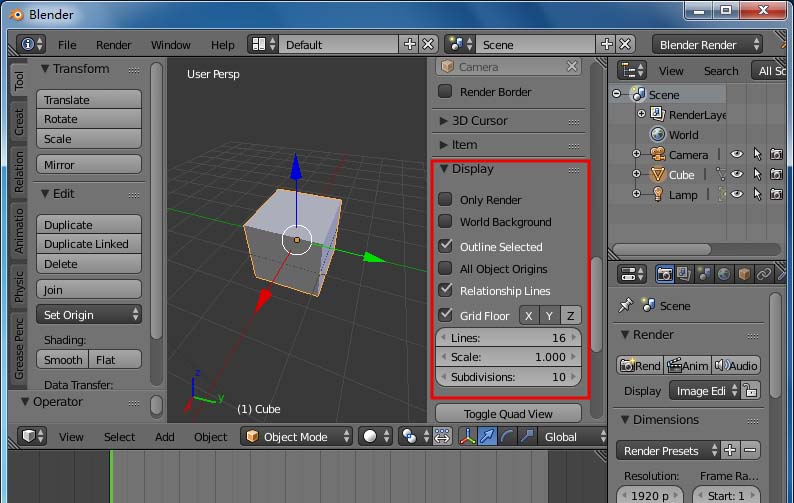Open the Render properties camera tab
794x503 pixels.
point(664,273)
